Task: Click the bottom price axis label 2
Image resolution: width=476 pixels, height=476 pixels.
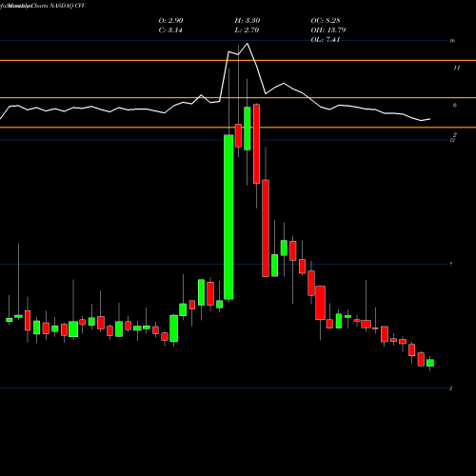Action: pos(450,388)
